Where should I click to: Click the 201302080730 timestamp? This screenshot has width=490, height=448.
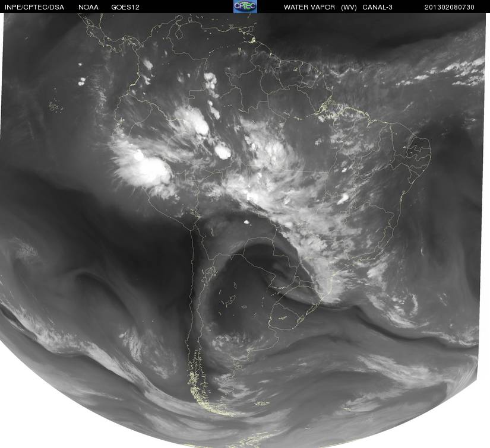[x=450, y=7]
